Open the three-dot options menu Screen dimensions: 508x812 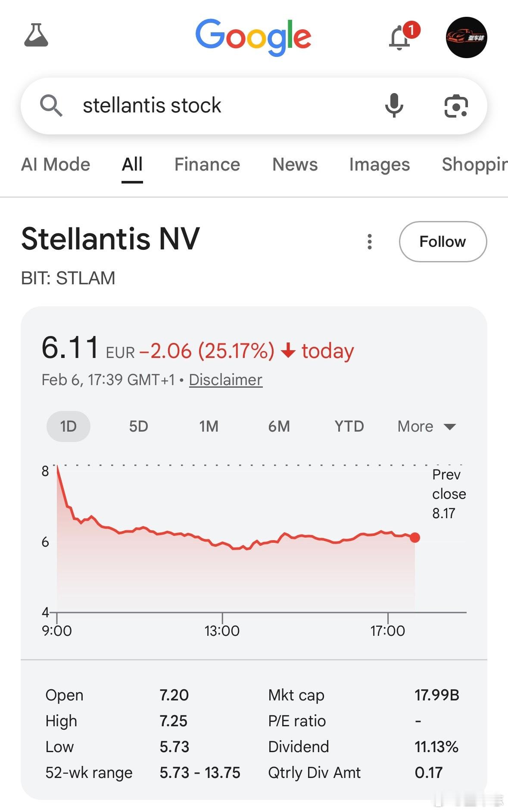(x=369, y=242)
